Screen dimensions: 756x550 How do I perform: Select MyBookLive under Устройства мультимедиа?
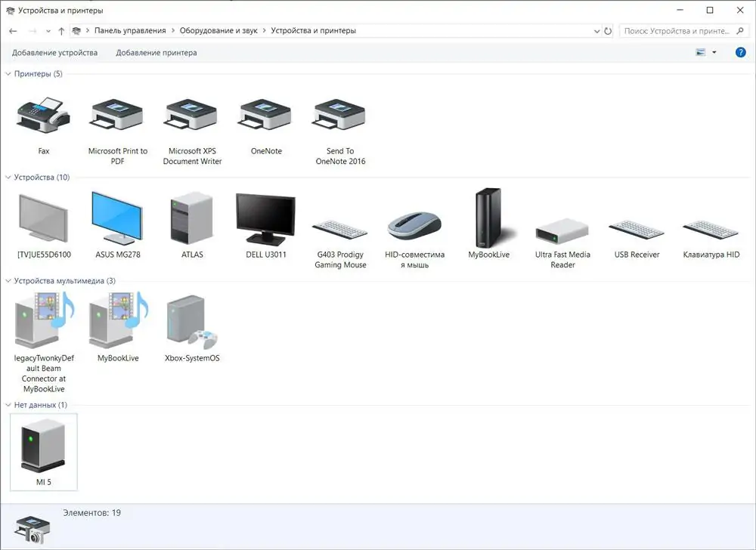(x=118, y=320)
